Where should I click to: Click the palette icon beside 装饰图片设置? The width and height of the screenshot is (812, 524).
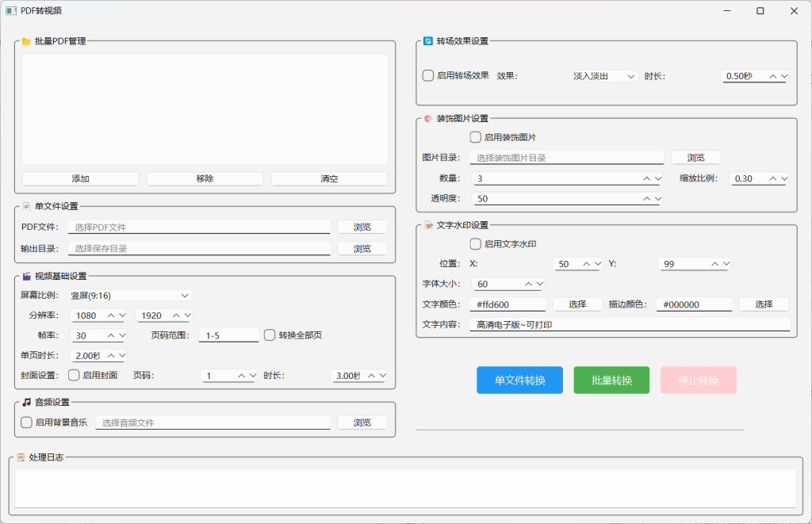coord(428,119)
